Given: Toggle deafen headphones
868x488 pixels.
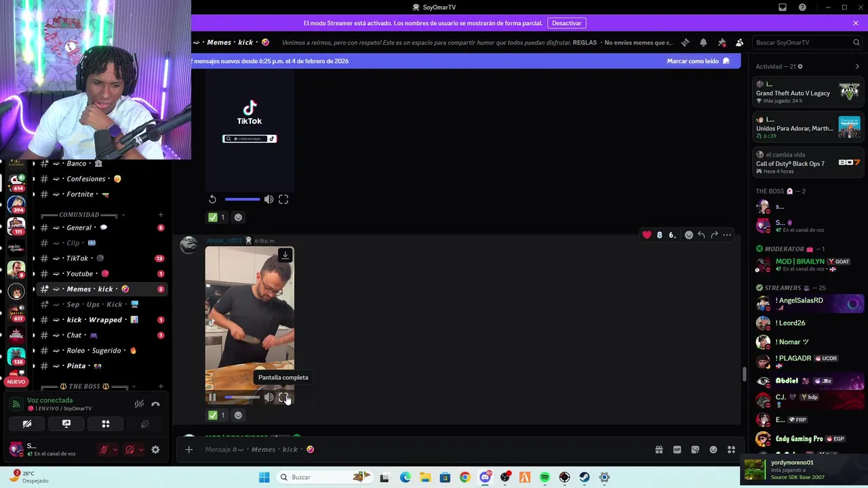Looking at the screenshot, I should (130, 449).
